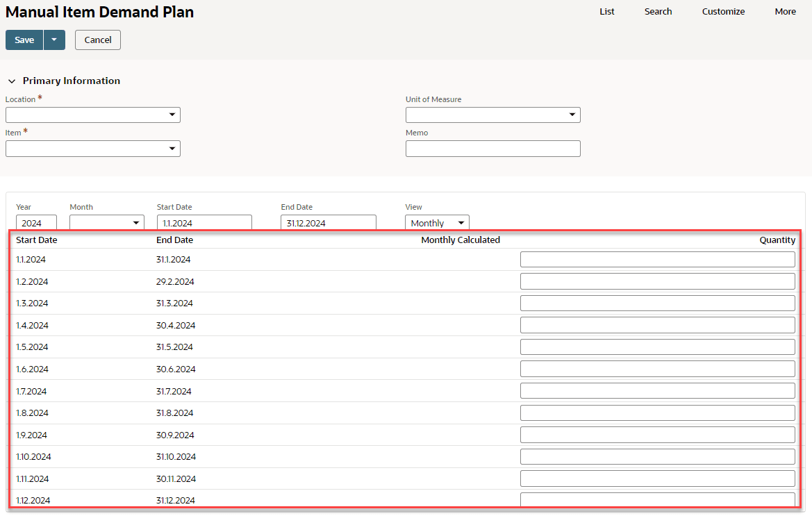Click the 1.11.2024 start date cell
812x516 pixels.
point(33,478)
